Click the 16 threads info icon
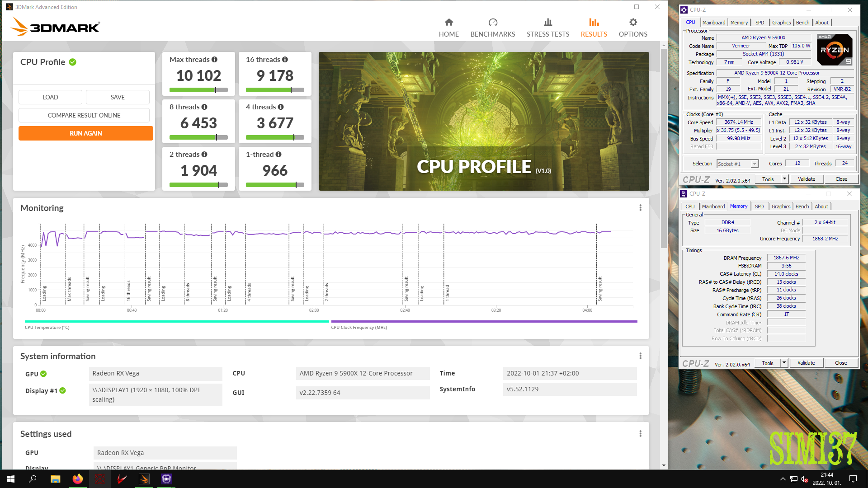 [285, 60]
